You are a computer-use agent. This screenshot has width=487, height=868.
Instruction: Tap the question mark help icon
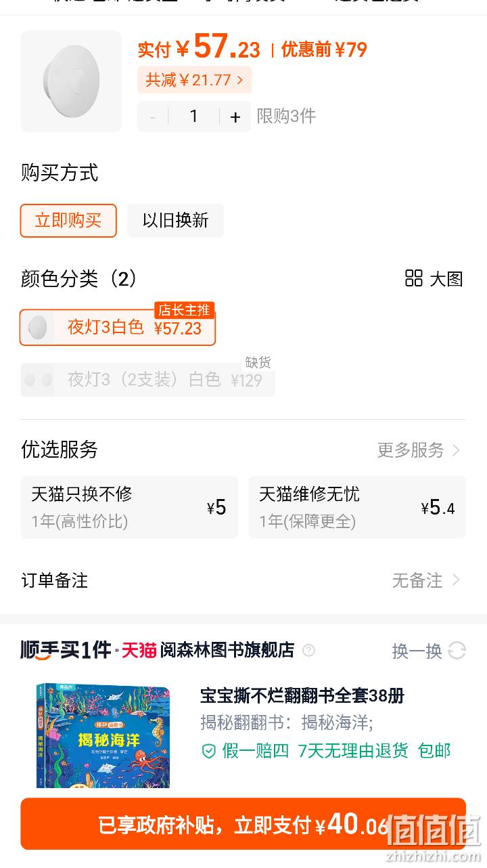click(x=308, y=651)
